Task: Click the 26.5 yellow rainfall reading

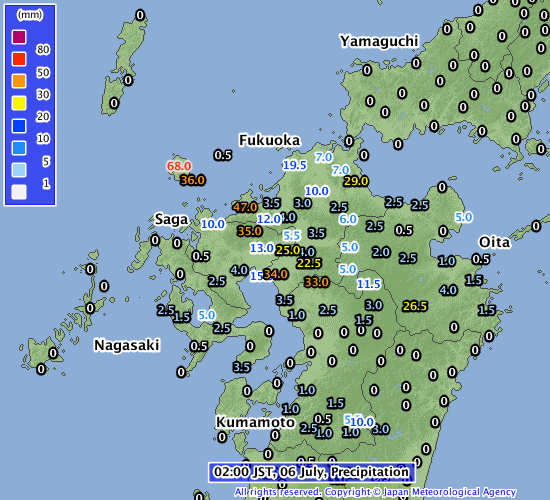Action: tap(415, 306)
